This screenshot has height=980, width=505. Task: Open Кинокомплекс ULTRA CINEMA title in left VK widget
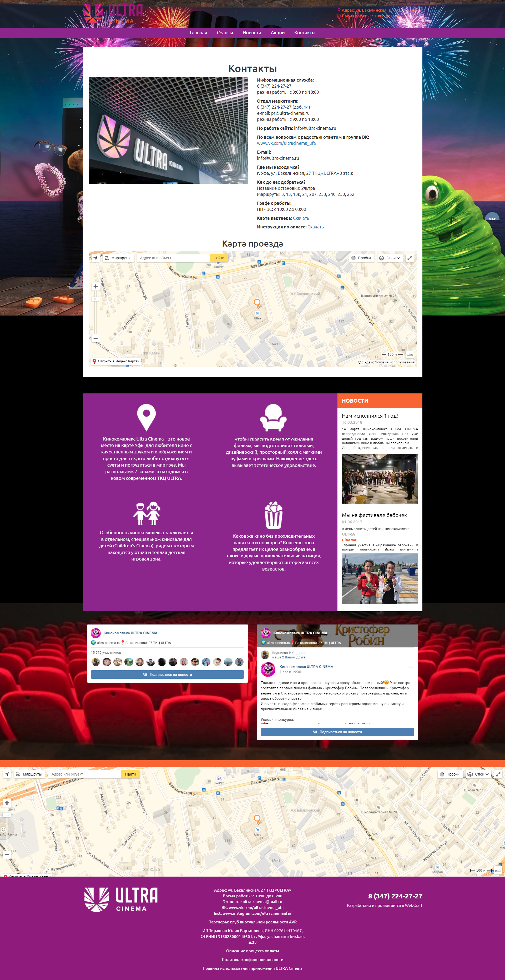tap(130, 633)
